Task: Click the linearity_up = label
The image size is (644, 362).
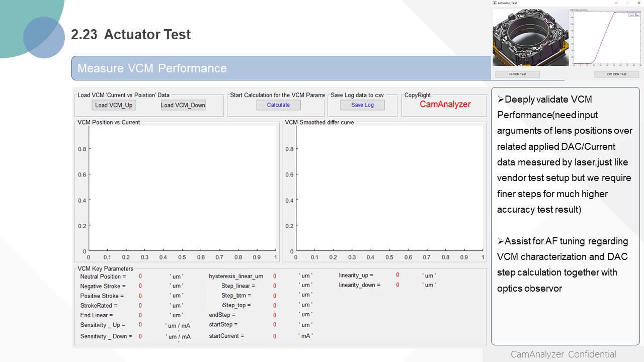Action: [356, 276]
